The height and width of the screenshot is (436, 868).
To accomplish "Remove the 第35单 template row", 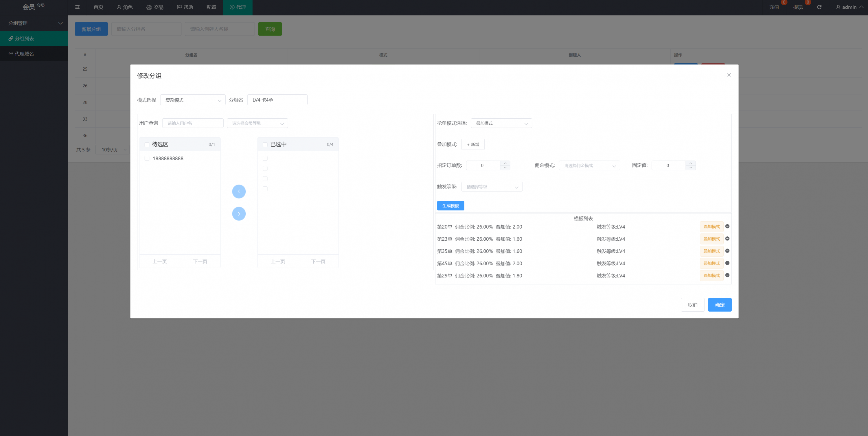I will 727,251.
